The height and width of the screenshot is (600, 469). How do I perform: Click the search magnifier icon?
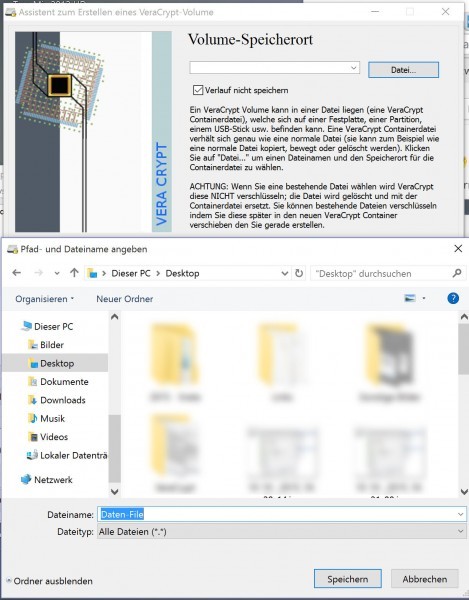[x=457, y=273]
